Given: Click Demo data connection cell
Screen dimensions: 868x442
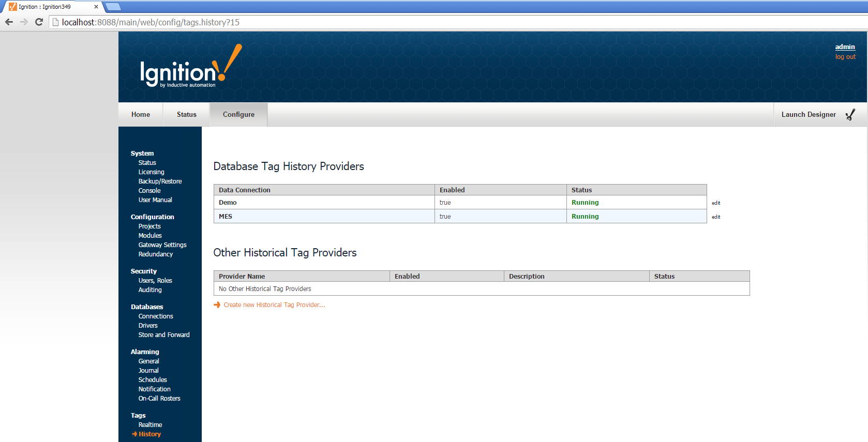Looking at the screenshot, I should 324,203.
